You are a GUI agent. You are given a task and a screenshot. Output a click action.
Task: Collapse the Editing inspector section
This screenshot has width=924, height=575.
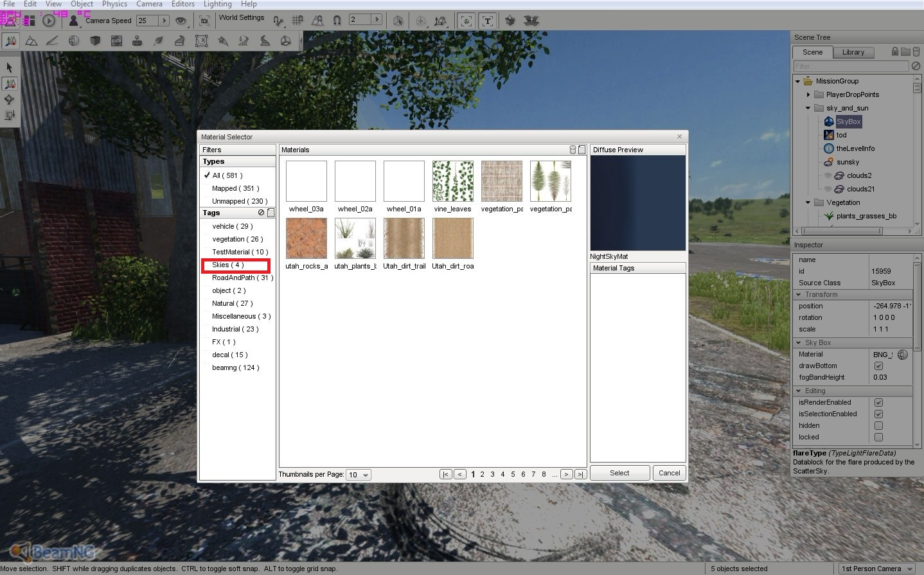click(799, 391)
